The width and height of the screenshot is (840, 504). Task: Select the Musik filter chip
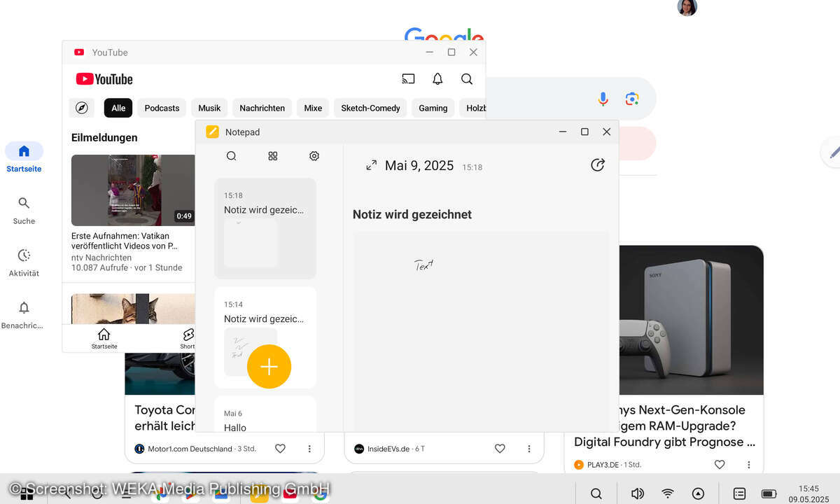click(209, 108)
